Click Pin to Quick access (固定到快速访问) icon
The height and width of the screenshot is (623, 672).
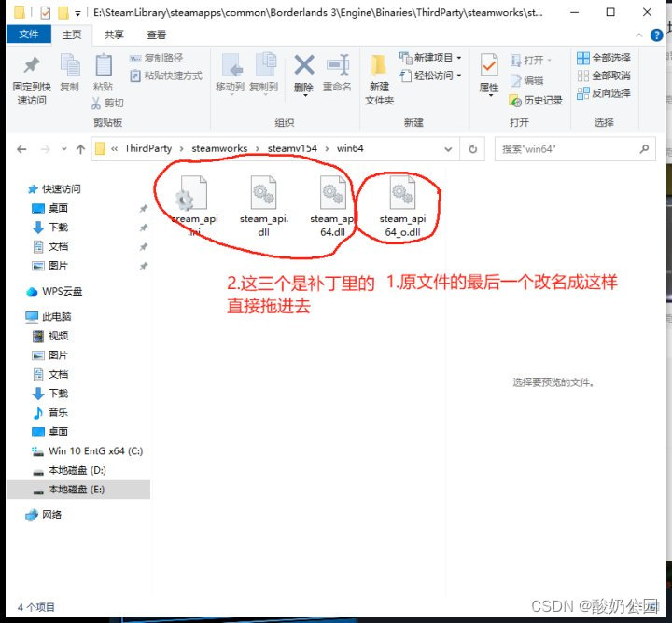click(32, 65)
